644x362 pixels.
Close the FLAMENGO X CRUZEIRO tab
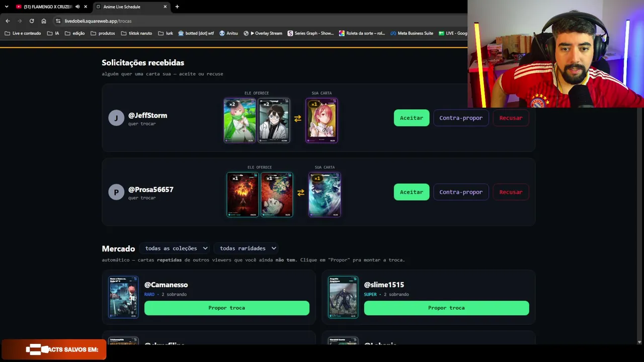[86, 7]
